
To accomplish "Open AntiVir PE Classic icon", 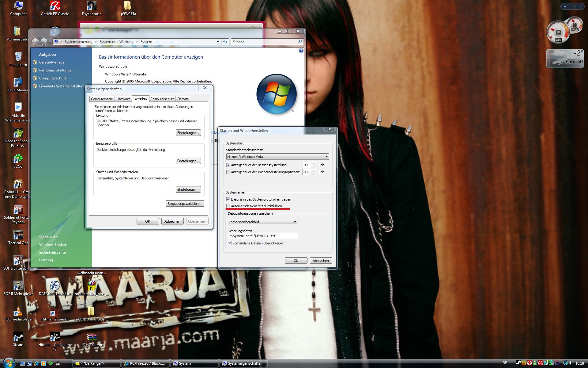I will (55, 6).
